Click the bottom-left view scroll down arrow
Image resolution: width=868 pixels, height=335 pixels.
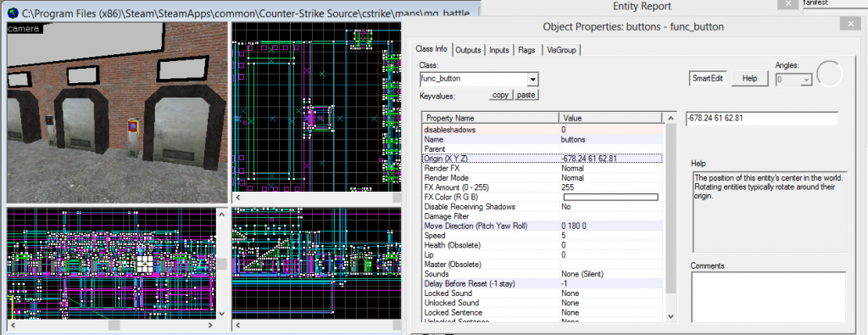click(223, 313)
